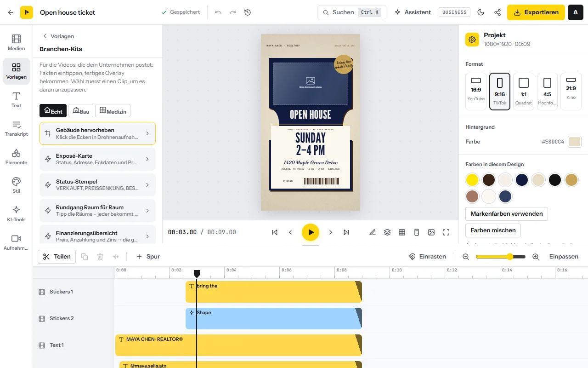Redo the last action
Image resolution: width=588 pixels, height=368 pixels.
[233, 12]
